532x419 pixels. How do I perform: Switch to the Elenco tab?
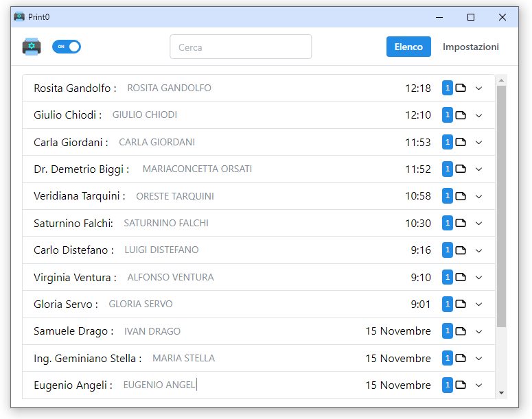(x=408, y=47)
